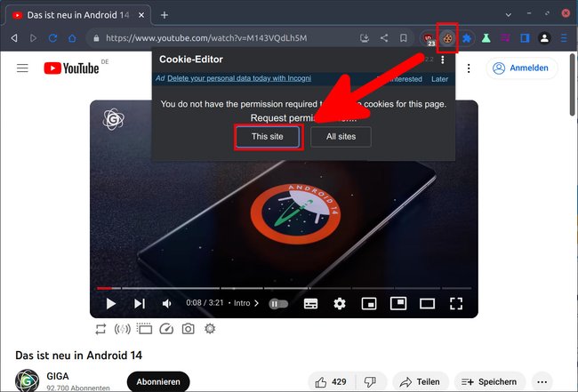
Task: Click the audio boost icon below player
Action: click(123, 329)
